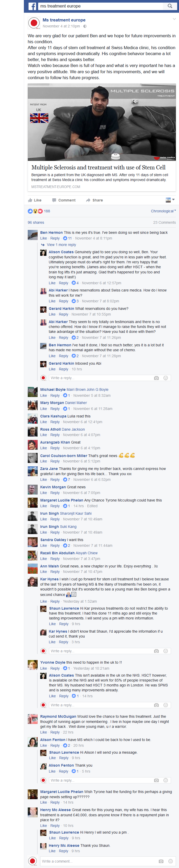The height and width of the screenshot is (868, 179).
Task: Click the Facebook logo icon
Action: point(32,6)
